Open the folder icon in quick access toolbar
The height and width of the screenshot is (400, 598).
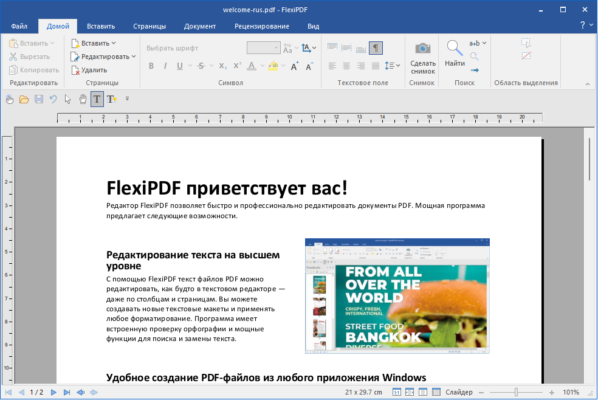click(x=24, y=100)
